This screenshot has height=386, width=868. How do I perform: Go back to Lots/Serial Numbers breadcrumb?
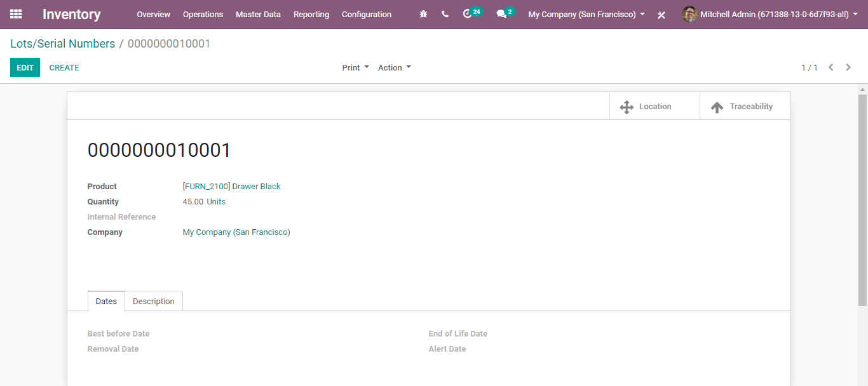(x=63, y=44)
